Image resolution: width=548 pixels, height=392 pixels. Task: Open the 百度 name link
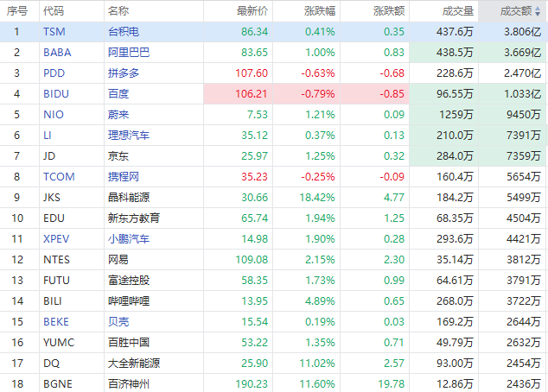pos(118,93)
